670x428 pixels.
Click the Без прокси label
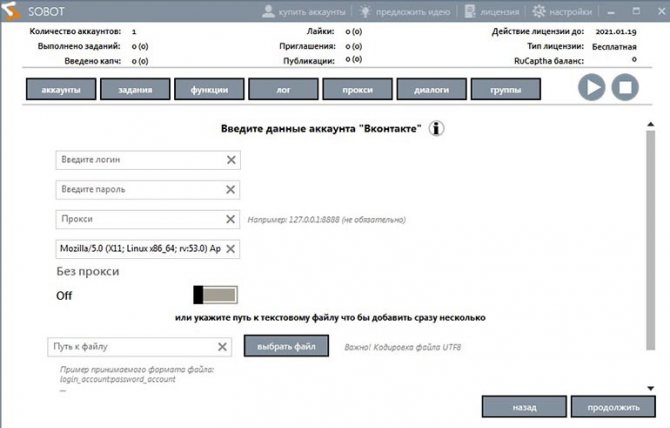(88, 271)
